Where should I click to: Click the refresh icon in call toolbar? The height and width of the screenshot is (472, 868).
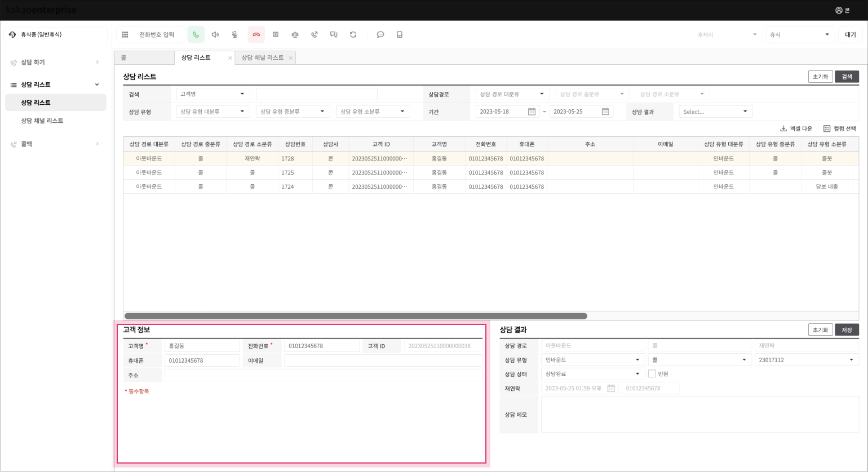click(353, 35)
